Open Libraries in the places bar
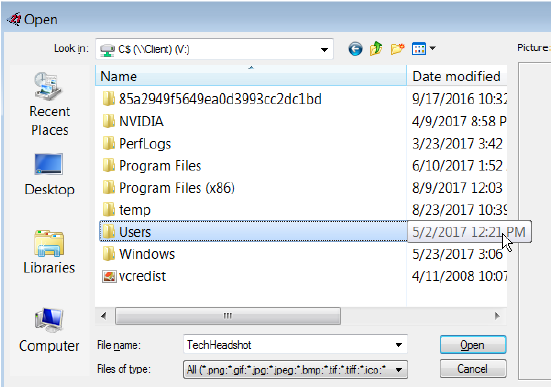 49,251
